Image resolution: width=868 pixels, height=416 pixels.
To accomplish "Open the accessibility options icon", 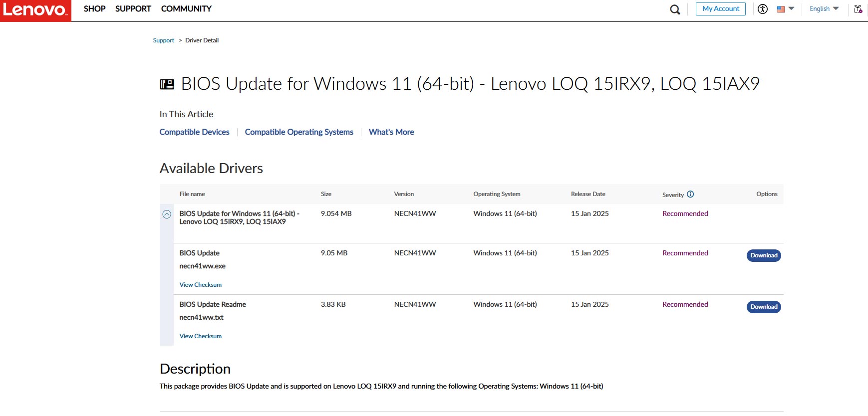I will pos(763,9).
